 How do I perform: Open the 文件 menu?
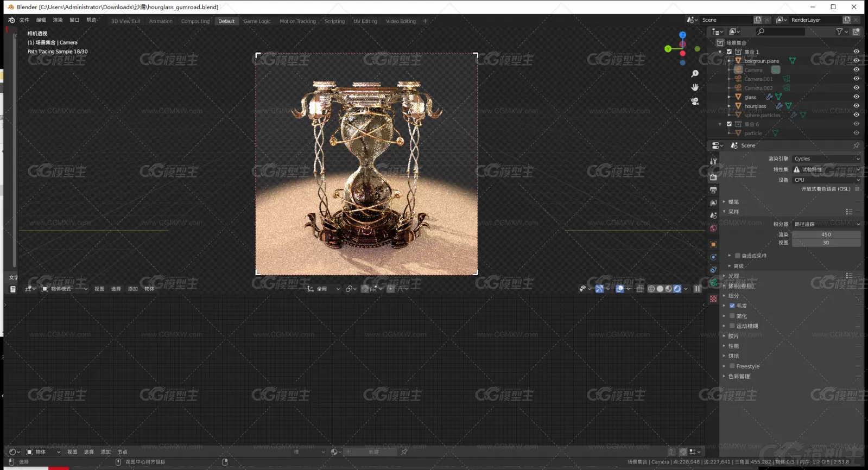[x=24, y=20]
